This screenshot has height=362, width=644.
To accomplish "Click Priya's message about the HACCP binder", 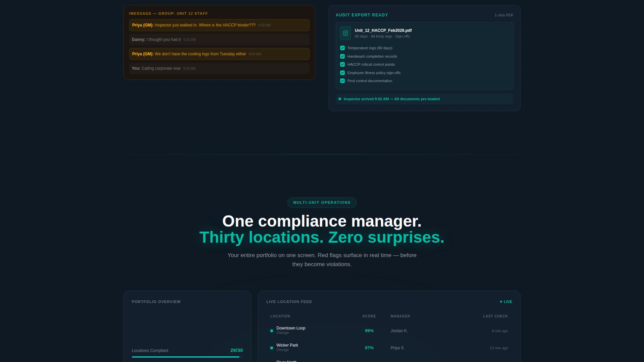I will pyautogui.click(x=219, y=25).
